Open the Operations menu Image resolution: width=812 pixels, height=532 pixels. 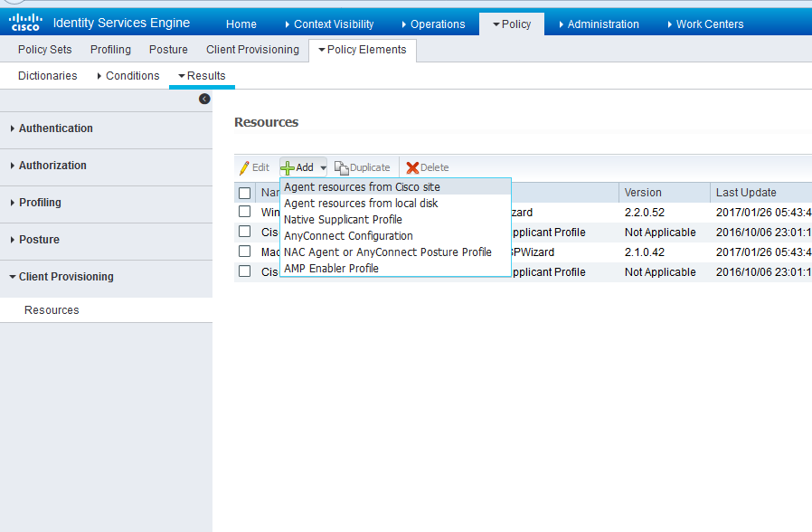[433, 24]
